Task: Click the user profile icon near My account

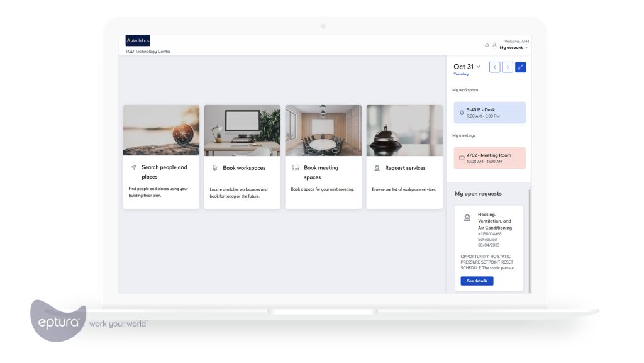Action: 495,44
